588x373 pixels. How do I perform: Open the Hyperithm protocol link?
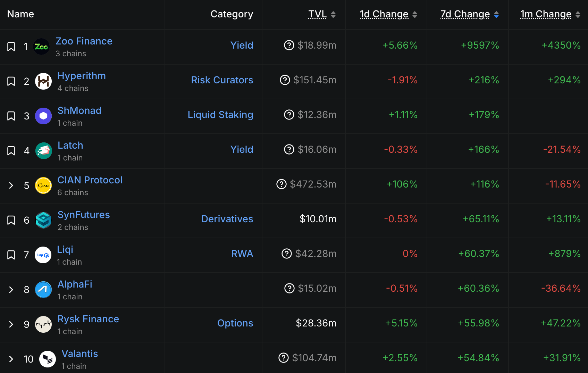(82, 76)
